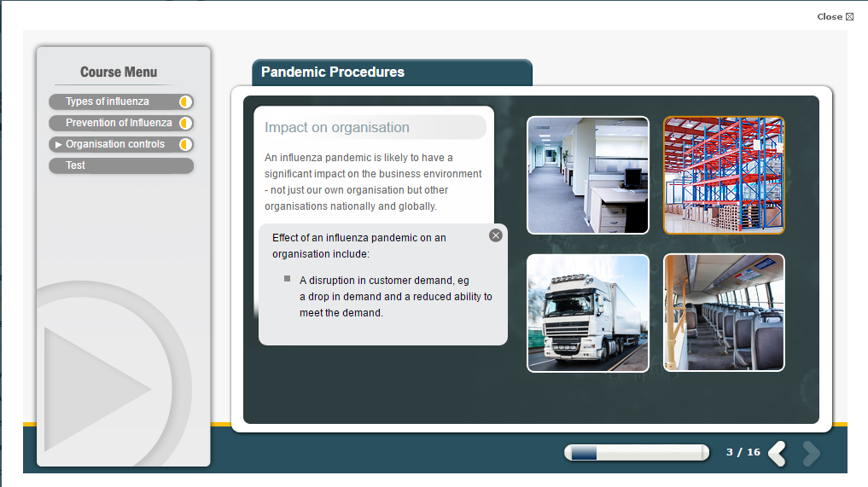Image resolution: width=868 pixels, height=487 pixels.
Task: Open the Organisation controls section
Action: pyautogui.click(x=115, y=144)
